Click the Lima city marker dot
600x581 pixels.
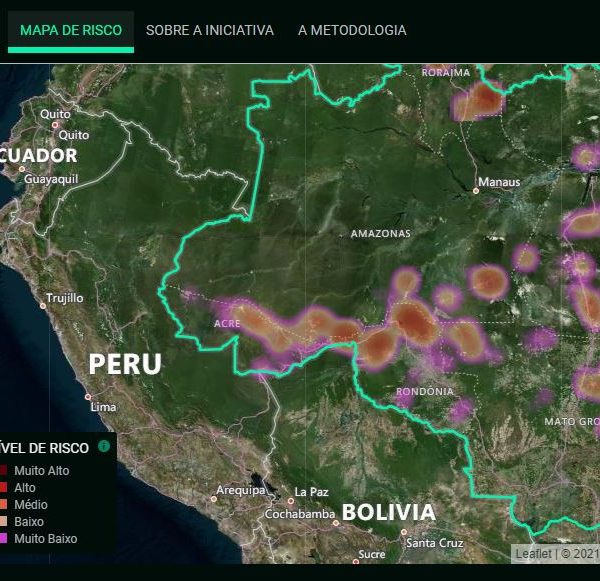pyautogui.click(x=87, y=396)
